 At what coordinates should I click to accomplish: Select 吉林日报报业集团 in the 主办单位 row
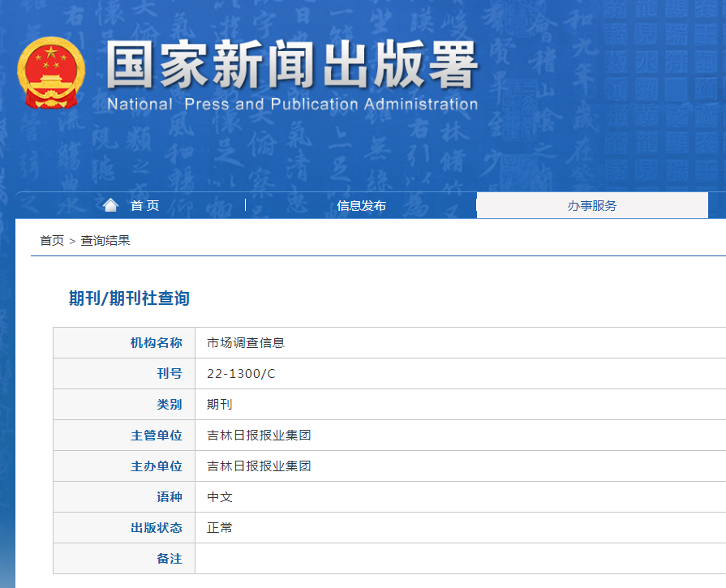tap(259, 466)
